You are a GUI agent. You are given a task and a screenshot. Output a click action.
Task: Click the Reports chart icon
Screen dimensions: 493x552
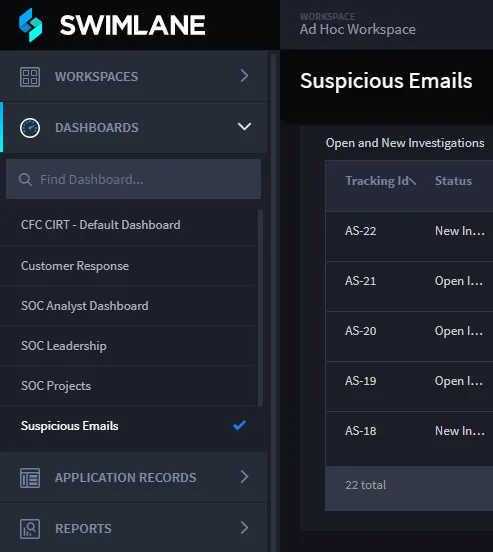30,528
